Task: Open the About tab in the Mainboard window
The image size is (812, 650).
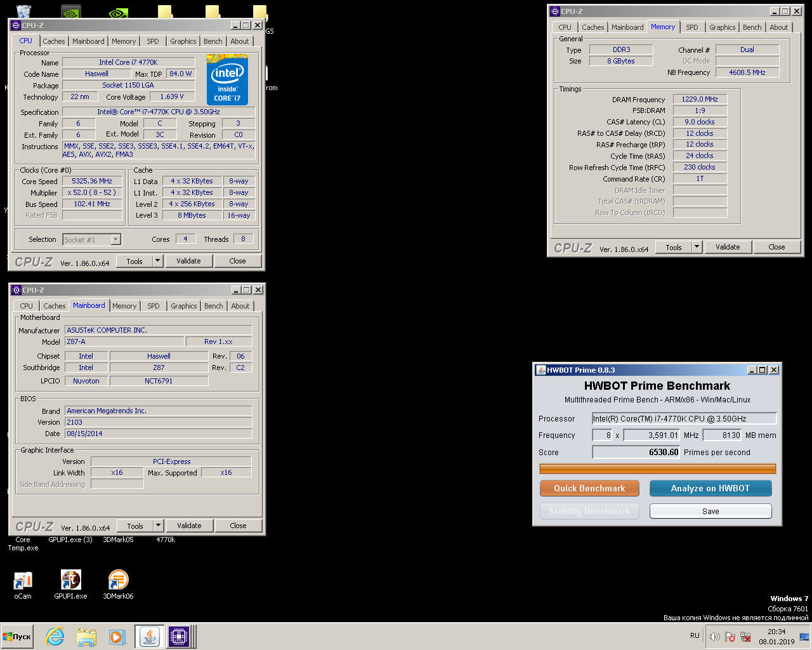Action: tap(240, 306)
